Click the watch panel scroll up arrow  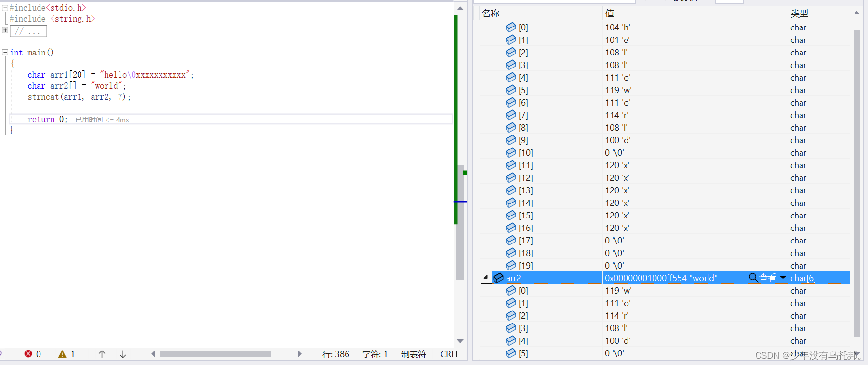(x=856, y=13)
